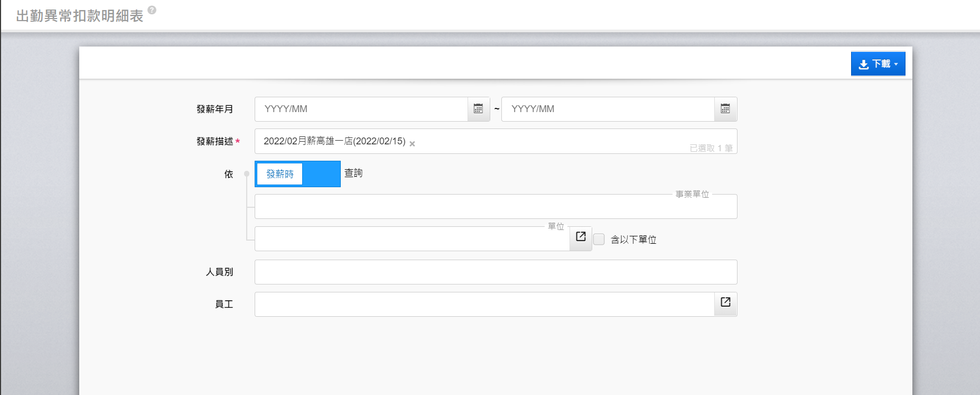Click into the 發薪描述 multi-select box

tap(549, 142)
